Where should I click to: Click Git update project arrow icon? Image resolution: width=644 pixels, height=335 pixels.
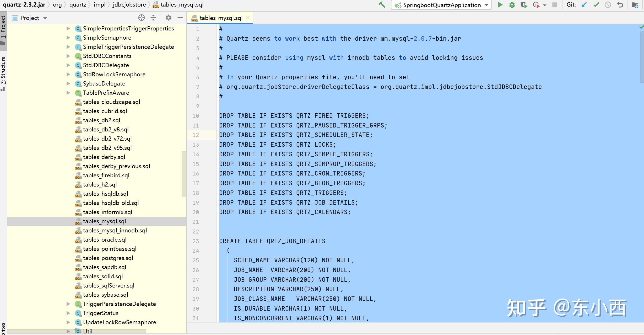point(584,5)
